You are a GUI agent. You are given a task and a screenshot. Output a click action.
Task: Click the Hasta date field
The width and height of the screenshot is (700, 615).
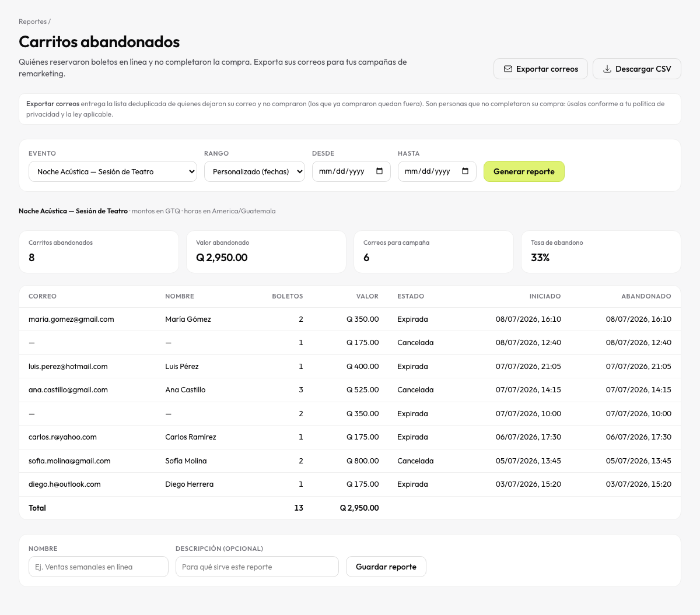[x=437, y=171]
